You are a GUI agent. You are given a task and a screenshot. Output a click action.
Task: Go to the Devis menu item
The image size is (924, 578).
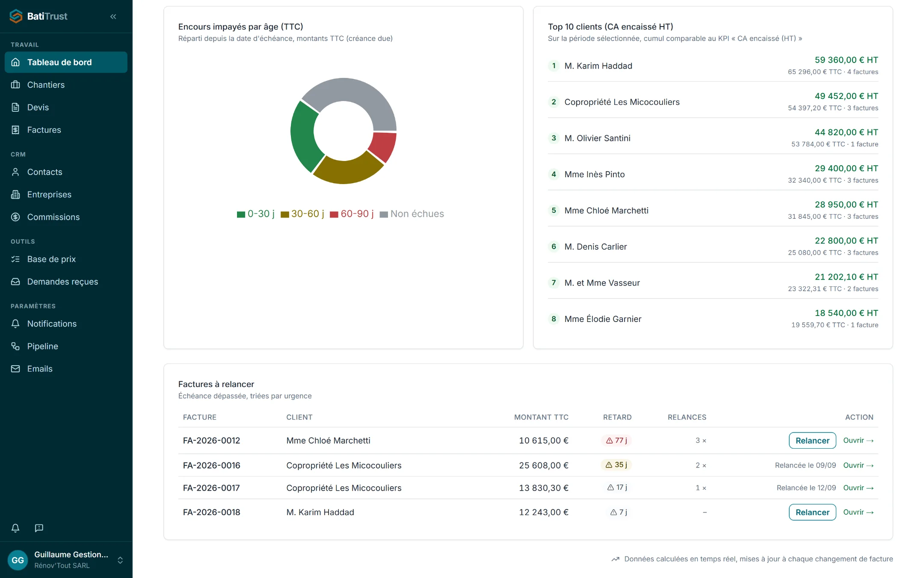66,107
